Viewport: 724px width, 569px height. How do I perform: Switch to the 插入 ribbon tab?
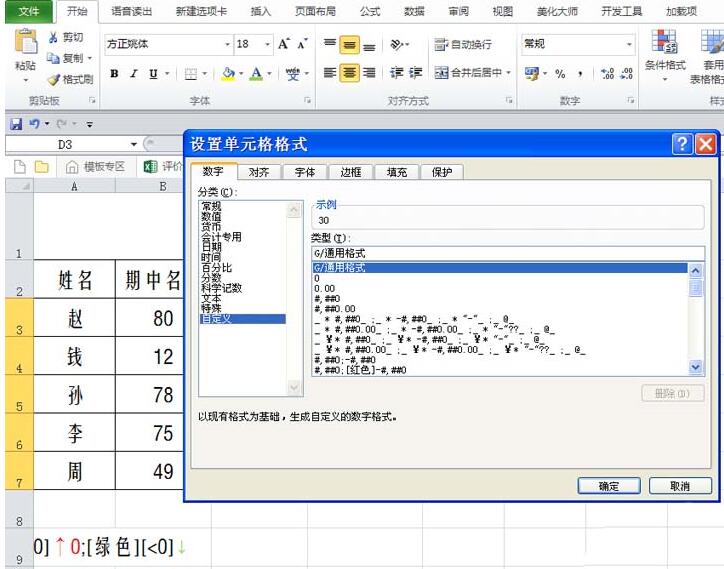(260, 11)
